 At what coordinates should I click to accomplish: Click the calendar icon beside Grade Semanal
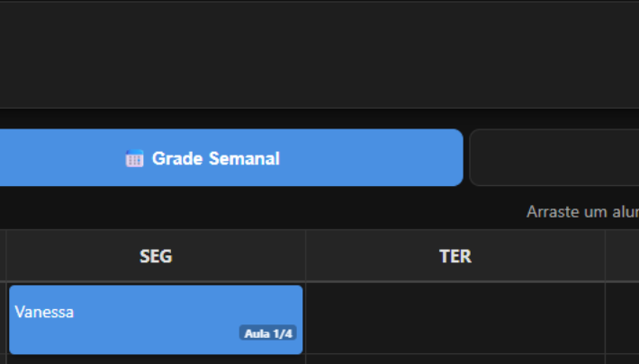(134, 159)
